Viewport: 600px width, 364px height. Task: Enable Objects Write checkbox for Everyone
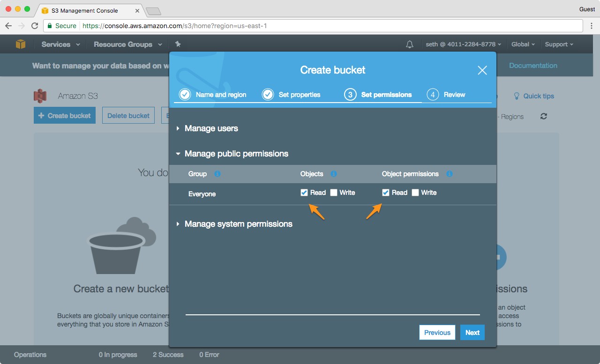(334, 193)
